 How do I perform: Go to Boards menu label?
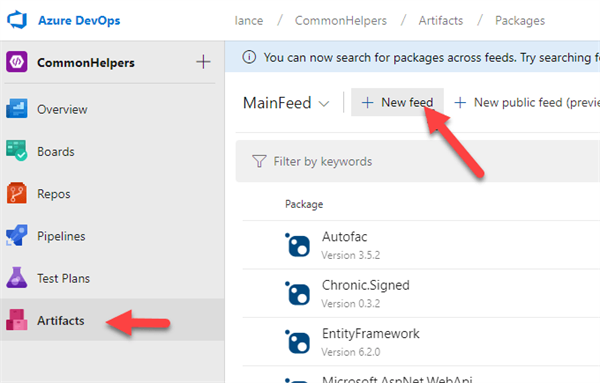[x=55, y=152]
